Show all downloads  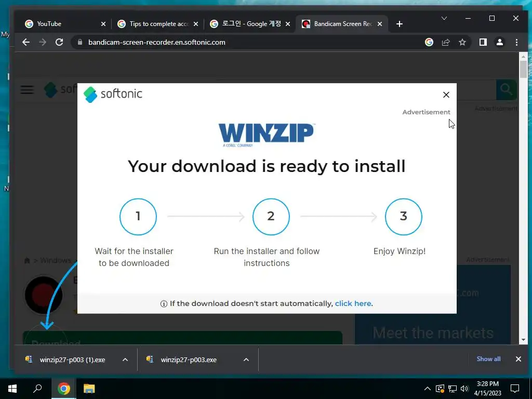coord(488,359)
